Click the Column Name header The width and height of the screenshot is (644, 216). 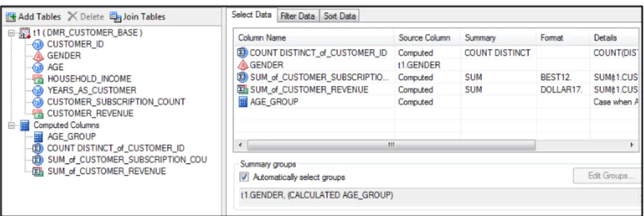point(314,38)
